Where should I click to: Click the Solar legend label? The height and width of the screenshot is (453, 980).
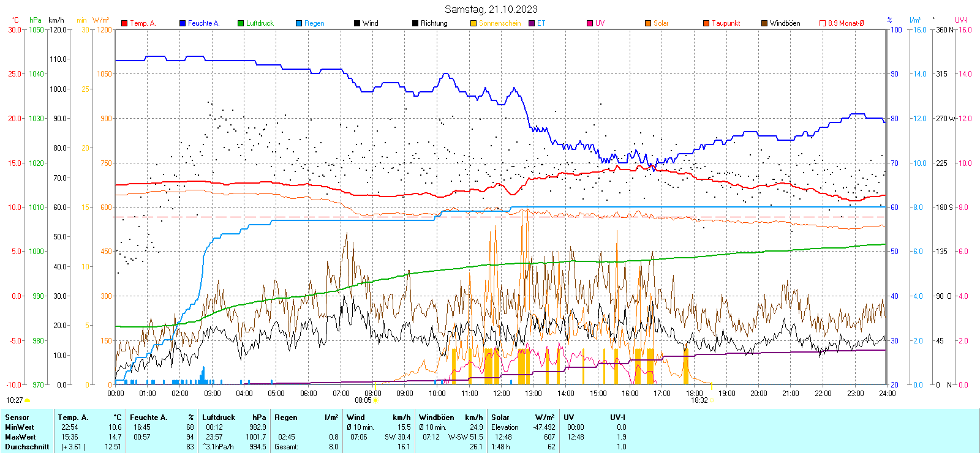tap(661, 23)
